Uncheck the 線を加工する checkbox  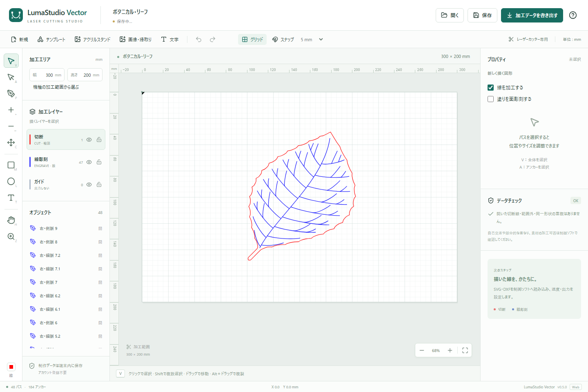tap(491, 87)
